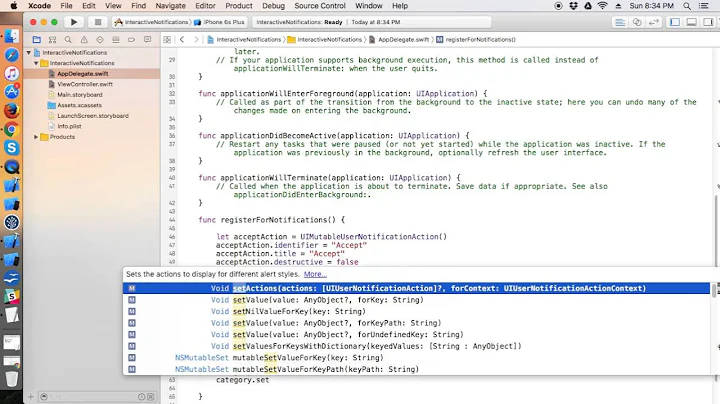Toggle the navigator panel visibility
Viewport: 720px width, 404px height.
pos(675,22)
